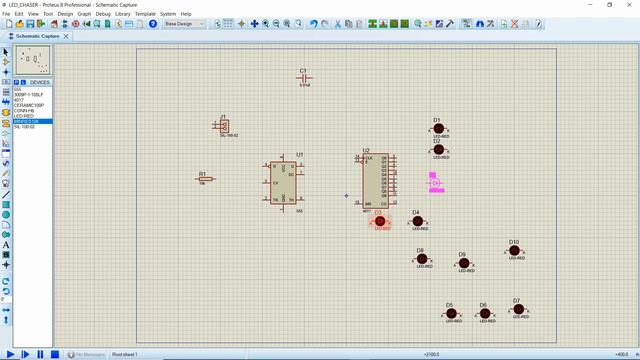Open the View menu
640x360 pixels.
(x=33, y=14)
